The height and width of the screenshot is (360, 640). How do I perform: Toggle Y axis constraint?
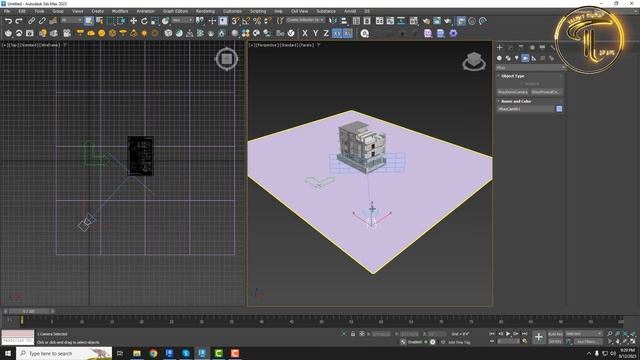pyautogui.click(x=315, y=33)
